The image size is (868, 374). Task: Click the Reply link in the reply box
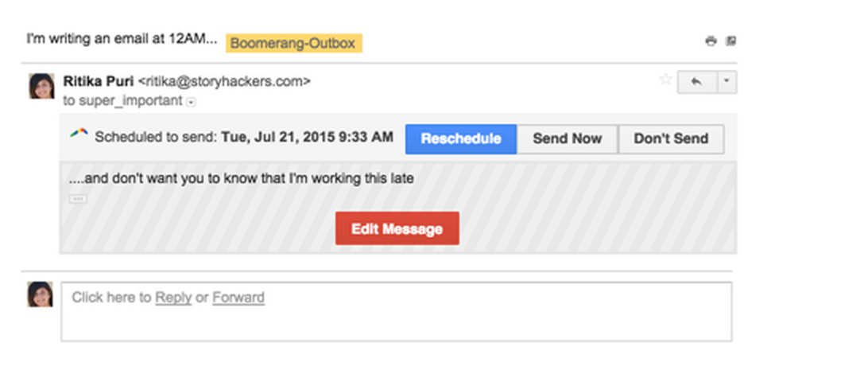[x=173, y=298]
